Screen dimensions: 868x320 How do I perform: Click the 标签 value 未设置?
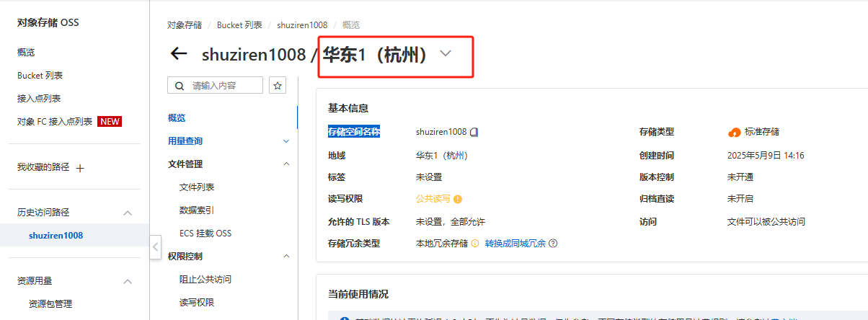coord(429,177)
